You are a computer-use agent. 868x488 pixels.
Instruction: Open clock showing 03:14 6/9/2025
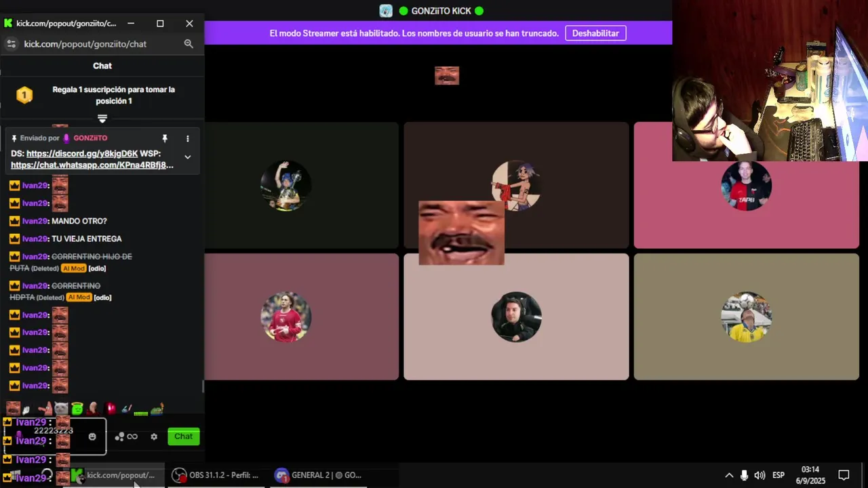tap(810, 475)
